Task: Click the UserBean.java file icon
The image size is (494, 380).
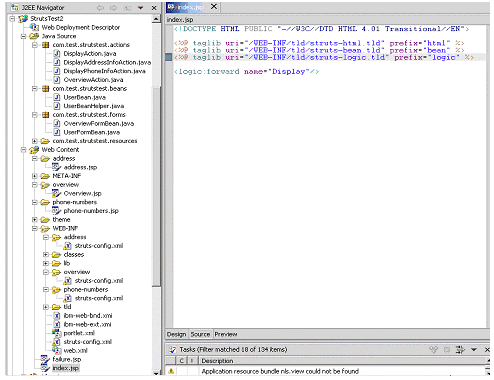Action: [57, 97]
